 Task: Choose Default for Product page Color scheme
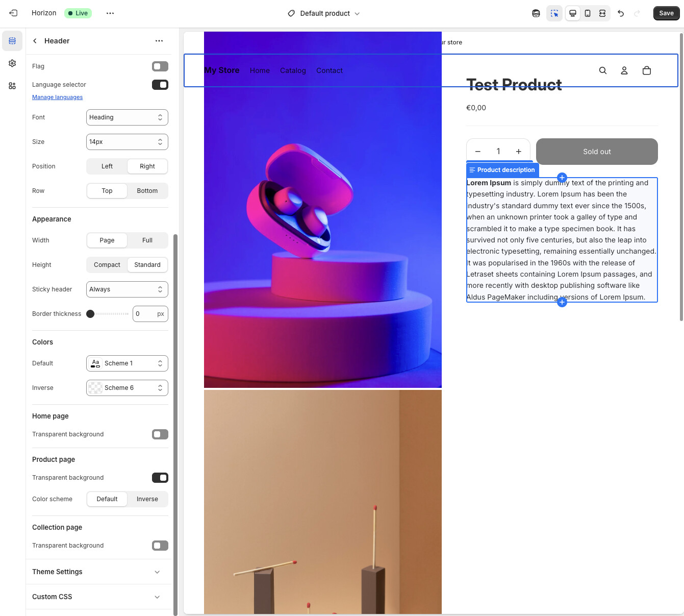(107, 499)
